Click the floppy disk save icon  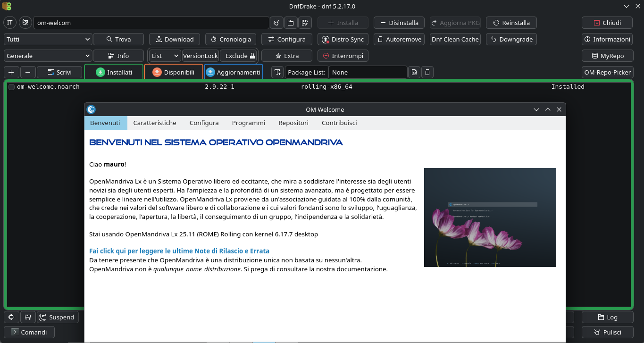coord(305,23)
